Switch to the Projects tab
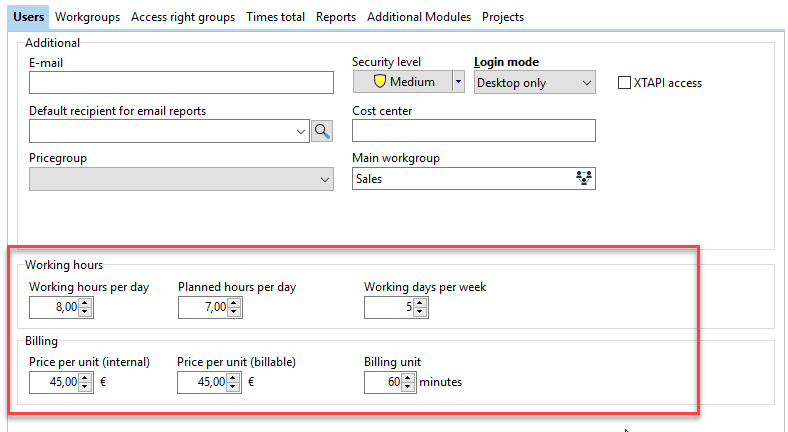The height and width of the screenshot is (432, 788). pos(503,17)
